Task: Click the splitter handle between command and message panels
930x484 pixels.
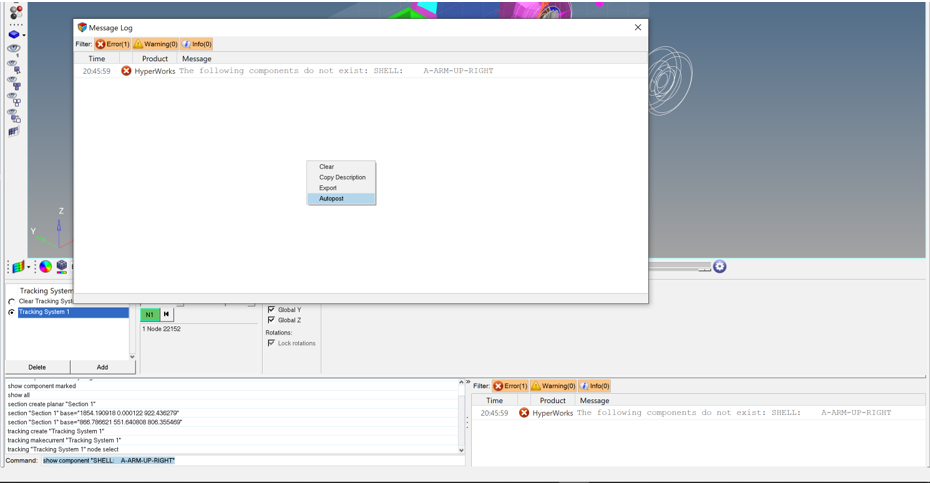Action: (467, 422)
